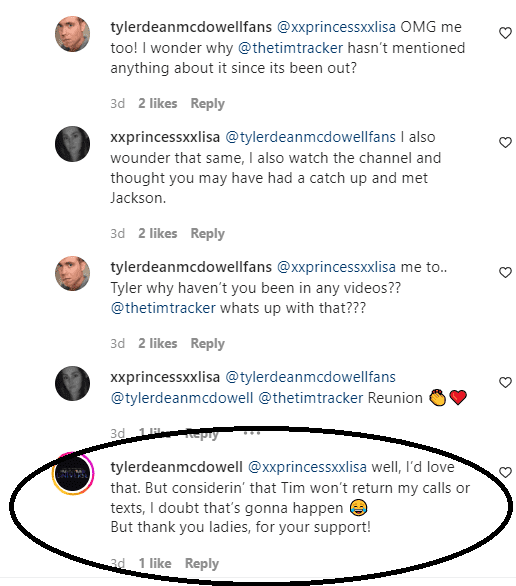Viewport: 516px width, 586px height.
Task: Open @xxprincessxxlisa mention in circled comment
Action: pos(307,467)
